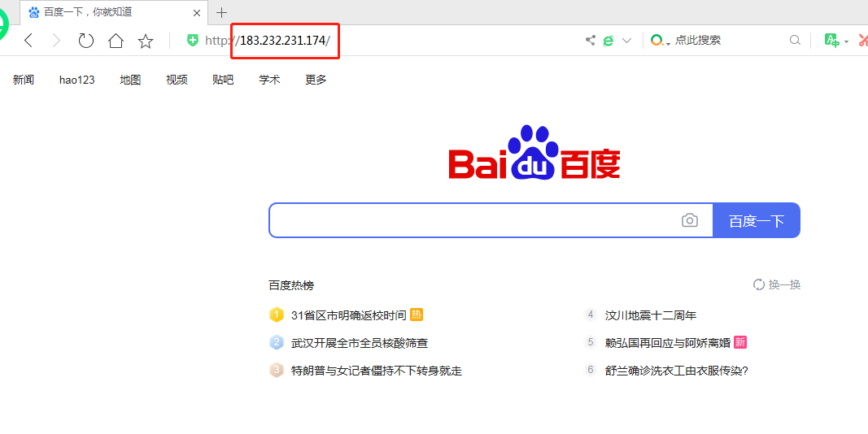
Task: Click the green browser logo icon
Action: point(3,25)
